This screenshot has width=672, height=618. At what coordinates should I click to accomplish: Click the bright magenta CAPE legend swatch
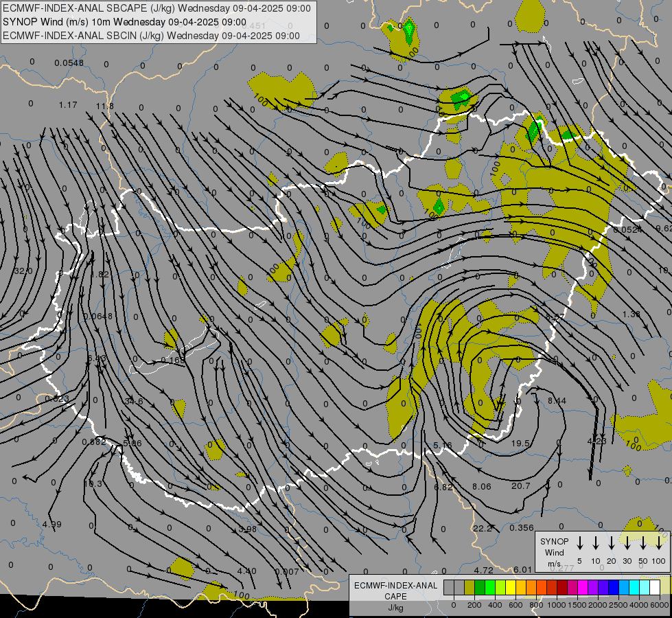click(583, 588)
